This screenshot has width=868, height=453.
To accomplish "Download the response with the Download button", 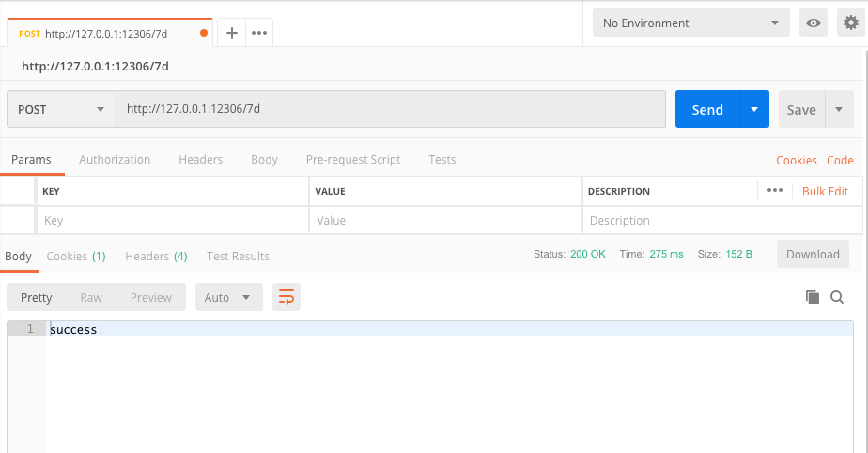I will point(813,254).
